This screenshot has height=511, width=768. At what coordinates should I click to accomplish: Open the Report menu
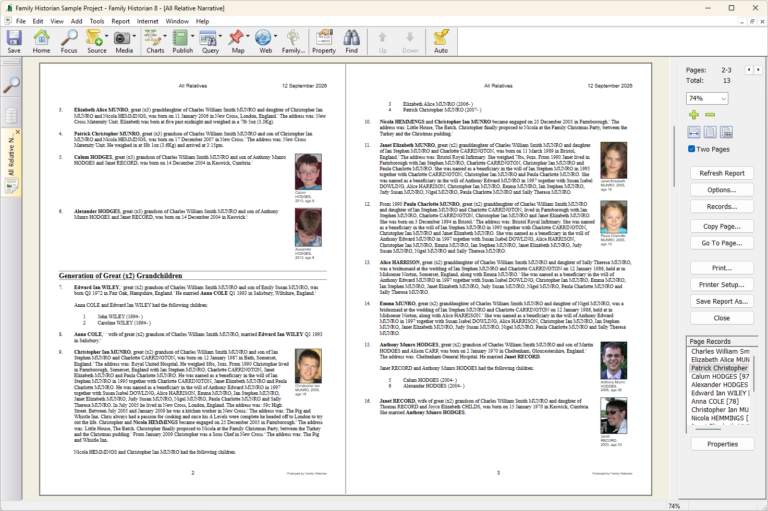click(x=120, y=21)
